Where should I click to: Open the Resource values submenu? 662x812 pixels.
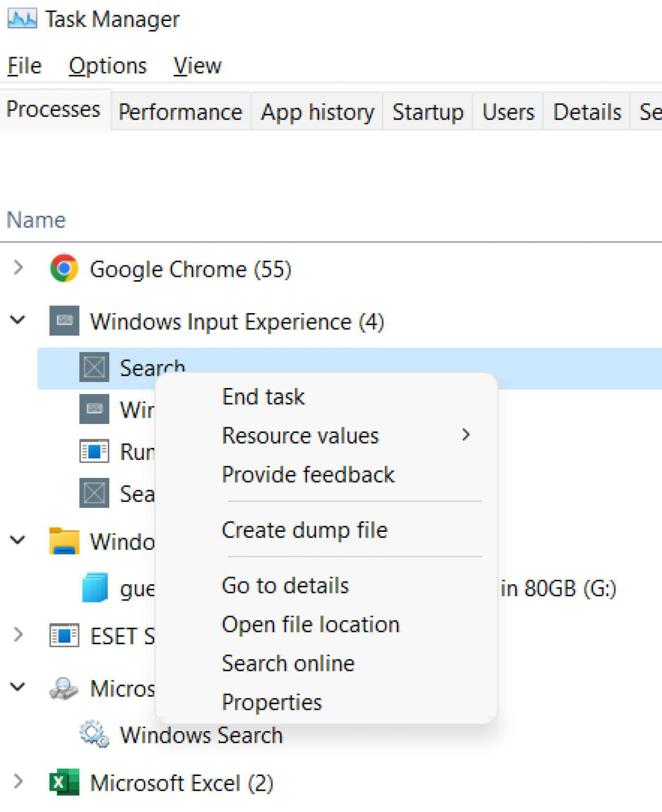[x=300, y=435]
